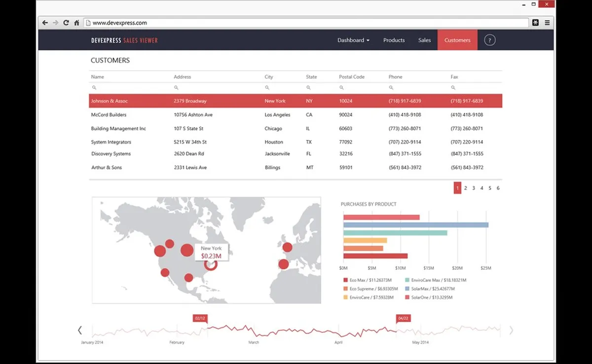The width and height of the screenshot is (592, 364).
Task: Go to browser home icon
Action: point(76,23)
